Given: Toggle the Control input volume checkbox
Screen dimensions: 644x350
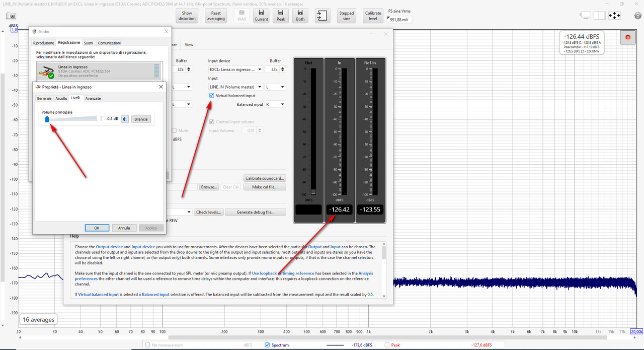Looking at the screenshot, I should [x=212, y=122].
